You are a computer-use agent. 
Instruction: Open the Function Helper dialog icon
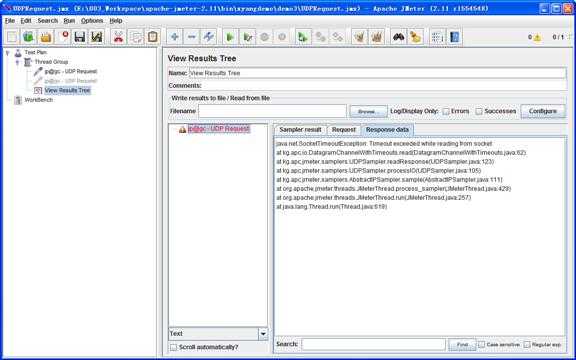pos(438,37)
